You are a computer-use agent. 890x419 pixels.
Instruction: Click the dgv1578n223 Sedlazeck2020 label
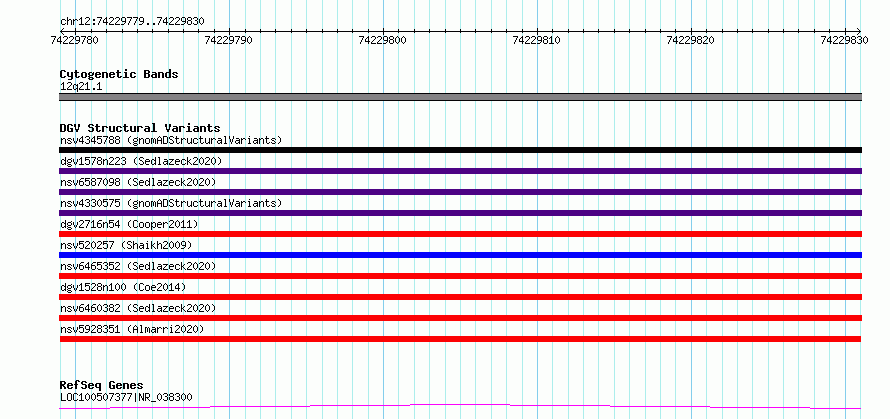[141, 161]
